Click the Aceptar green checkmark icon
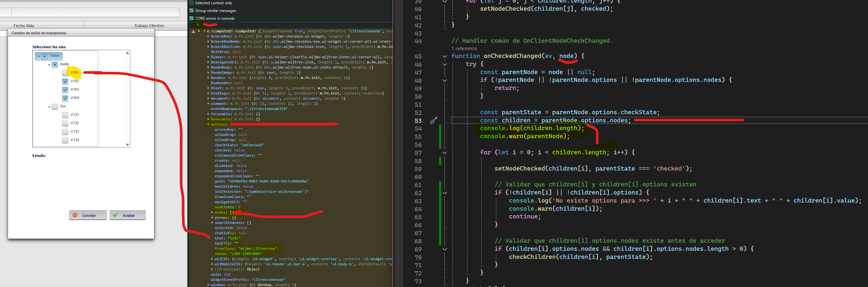 click(x=116, y=215)
